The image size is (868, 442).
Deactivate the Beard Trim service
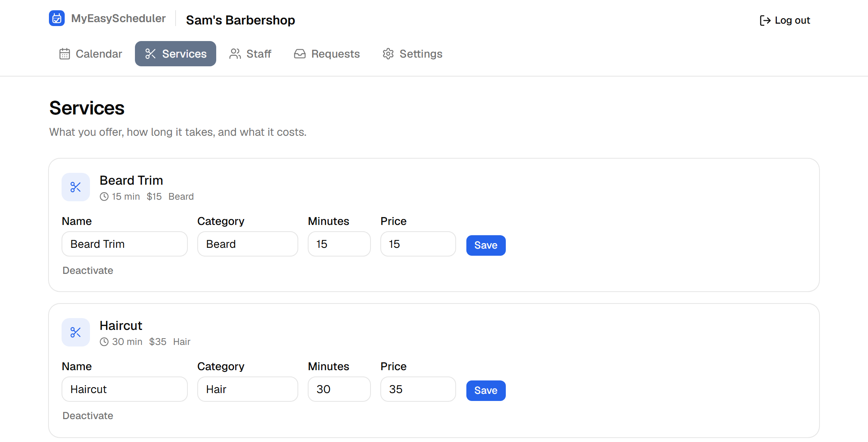point(88,270)
